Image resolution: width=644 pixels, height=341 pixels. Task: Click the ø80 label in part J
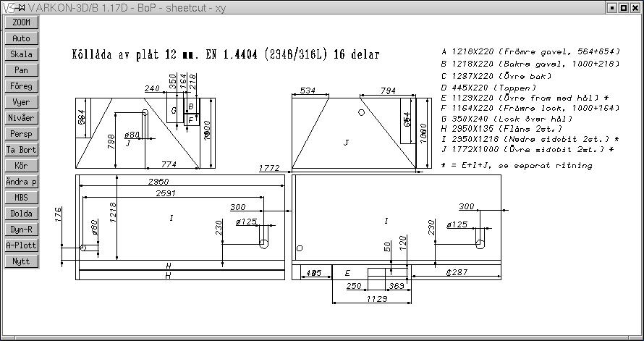pyautogui.click(x=132, y=135)
